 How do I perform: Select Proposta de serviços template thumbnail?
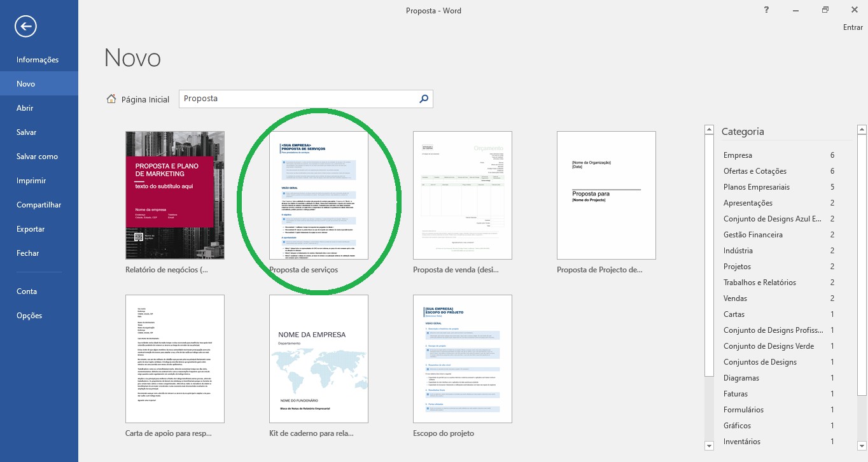tap(319, 195)
